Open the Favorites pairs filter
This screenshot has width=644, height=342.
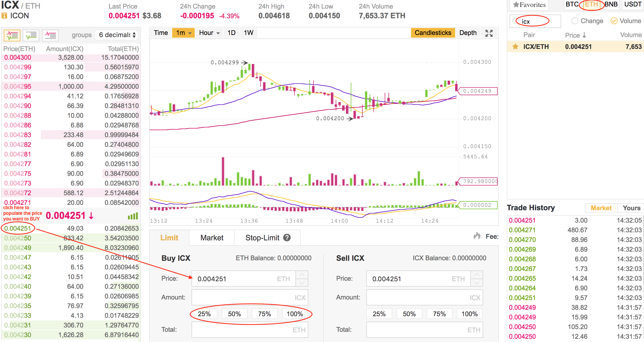click(x=529, y=5)
